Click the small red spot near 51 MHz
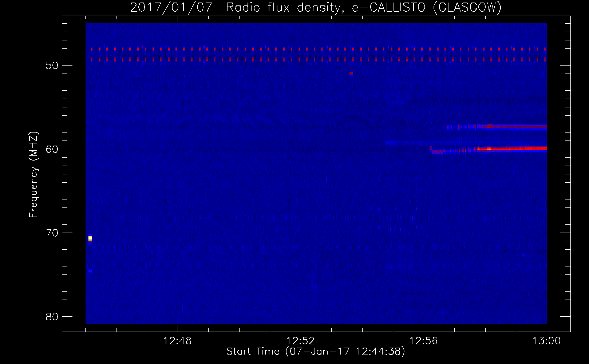Screen dimensions: 589x364 (x=351, y=73)
